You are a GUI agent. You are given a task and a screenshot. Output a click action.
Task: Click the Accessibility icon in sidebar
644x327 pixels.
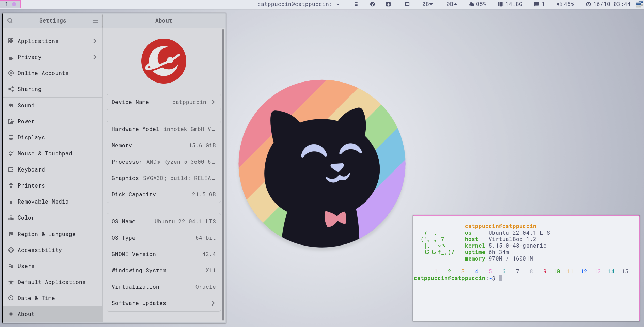[11, 250]
